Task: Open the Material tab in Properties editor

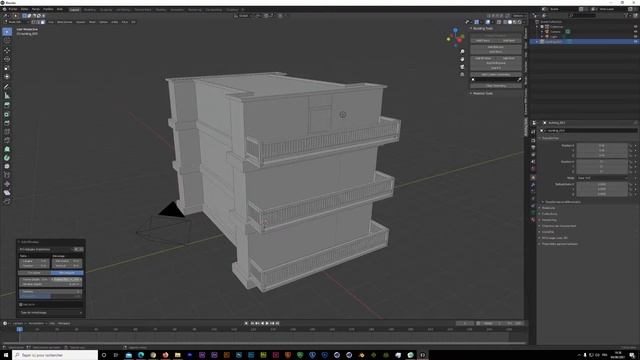Action: pyautogui.click(x=533, y=220)
